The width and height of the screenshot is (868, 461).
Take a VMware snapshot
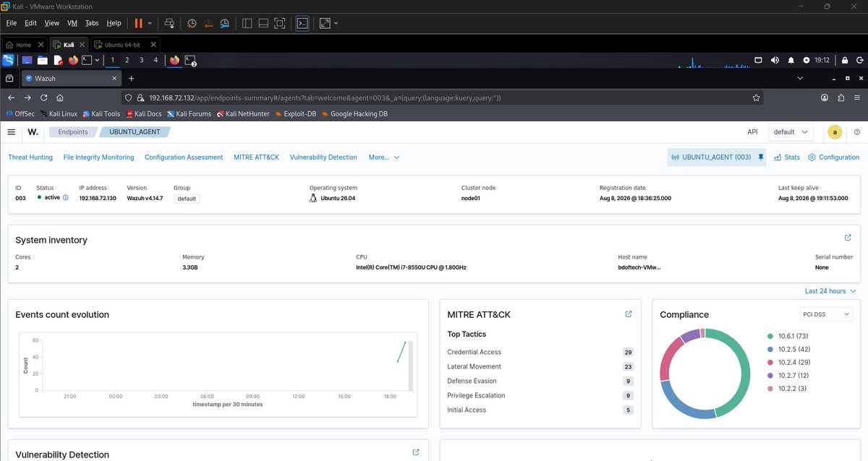point(191,23)
